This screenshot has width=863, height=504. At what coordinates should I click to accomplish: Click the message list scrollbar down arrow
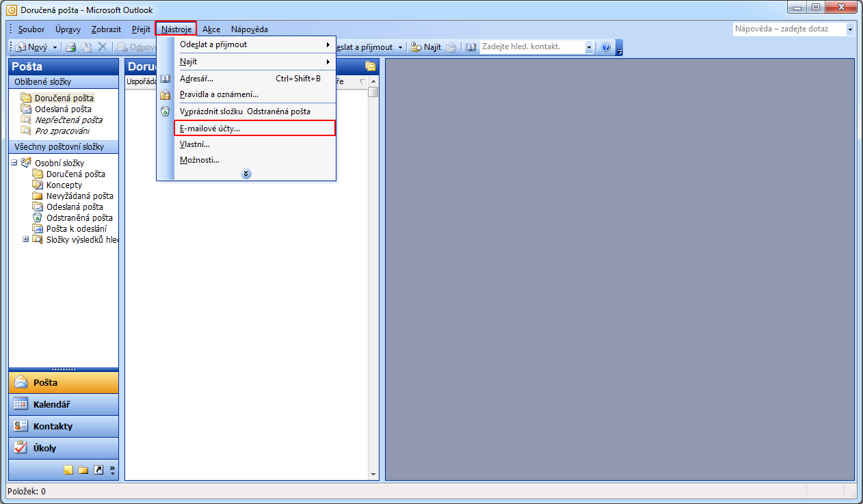point(373,474)
